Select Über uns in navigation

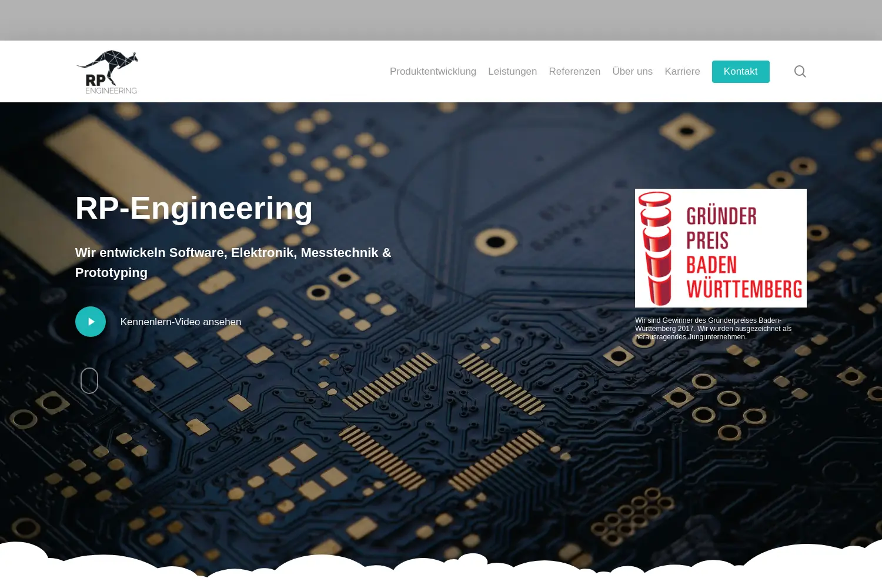coord(632,71)
